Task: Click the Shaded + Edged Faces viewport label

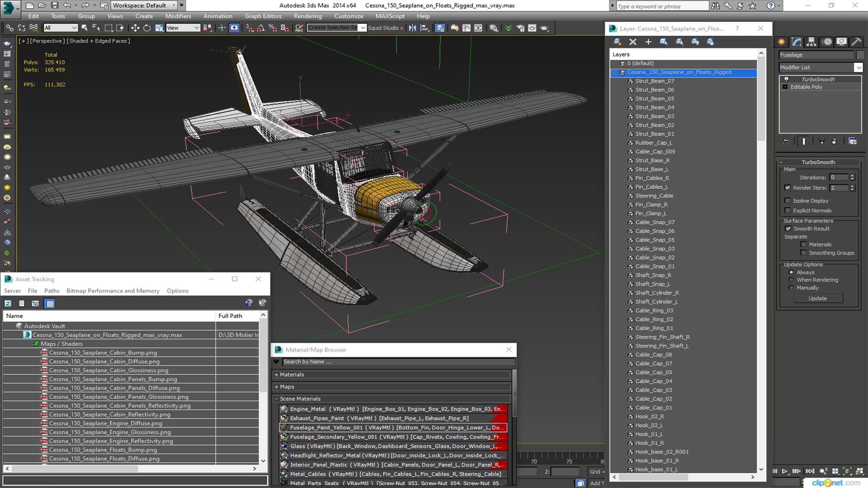Action: pyautogui.click(x=98, y=41)
